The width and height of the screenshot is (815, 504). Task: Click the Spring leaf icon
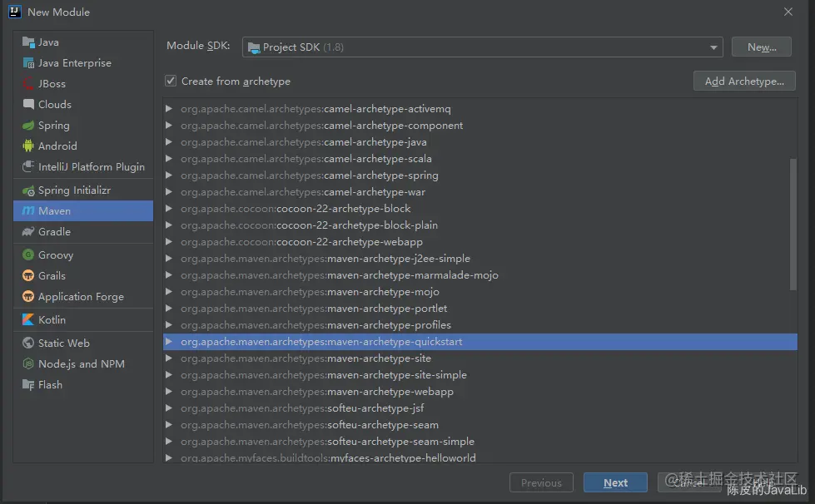click(x=28, y=125)
